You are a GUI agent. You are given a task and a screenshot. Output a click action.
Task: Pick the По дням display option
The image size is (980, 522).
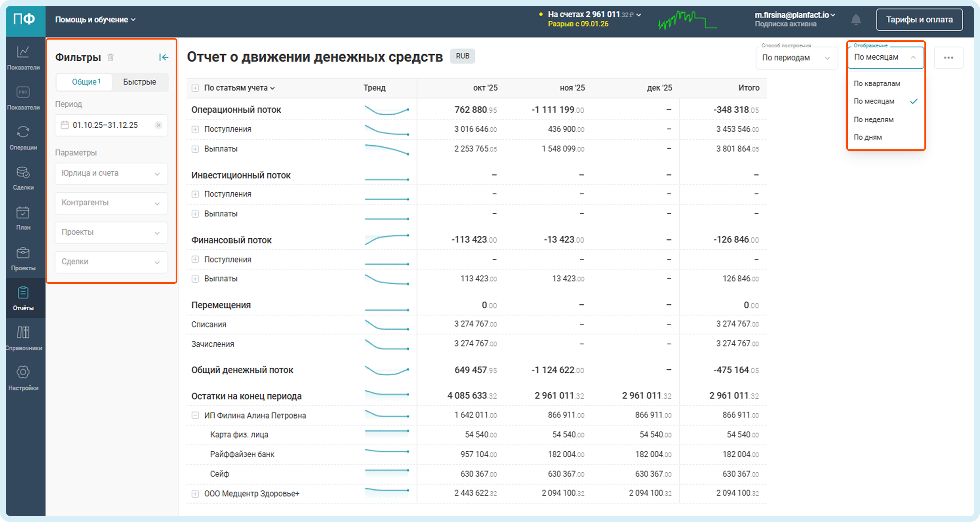point(867,137)
